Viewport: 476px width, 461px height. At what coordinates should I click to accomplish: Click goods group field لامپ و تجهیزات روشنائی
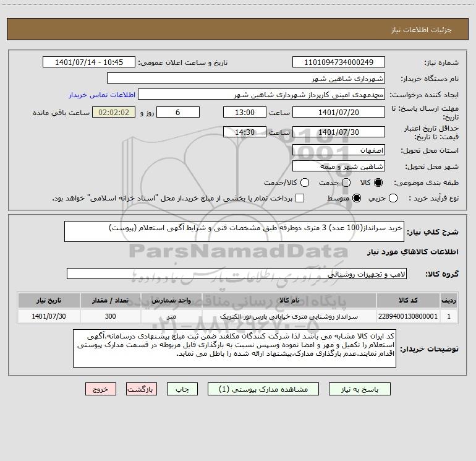coord(237,274)
